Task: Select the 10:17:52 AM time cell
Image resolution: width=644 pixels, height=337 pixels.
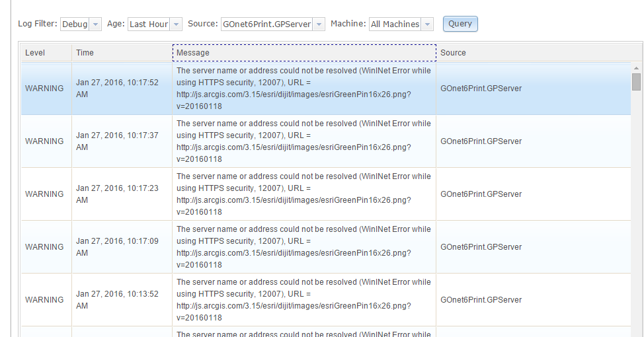Action: click(122, 89)
